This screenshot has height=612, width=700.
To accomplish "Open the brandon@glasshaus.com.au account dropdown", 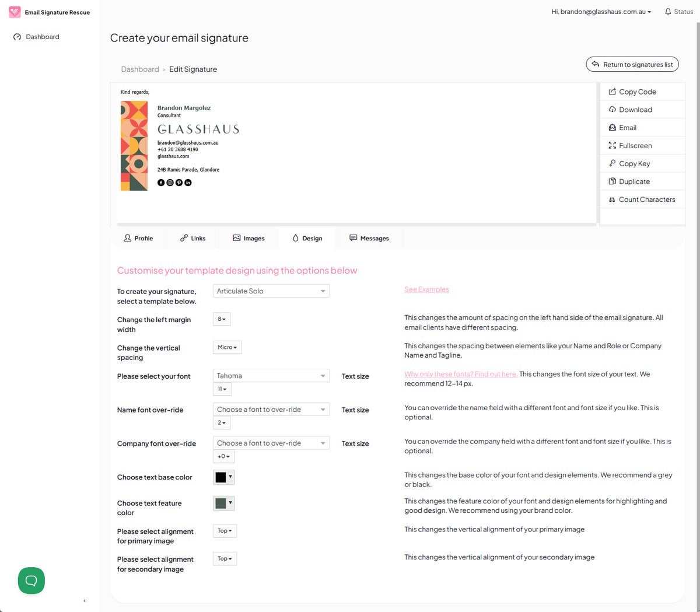I will pyautogui.click(x=601, y=12).
